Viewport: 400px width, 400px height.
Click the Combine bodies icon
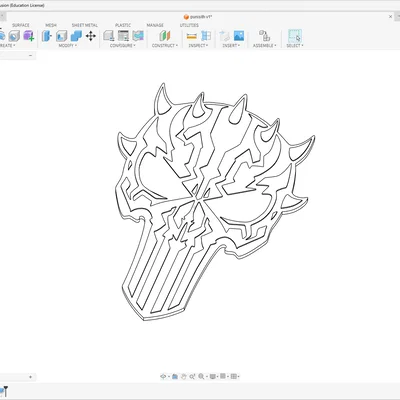[76, 36]
